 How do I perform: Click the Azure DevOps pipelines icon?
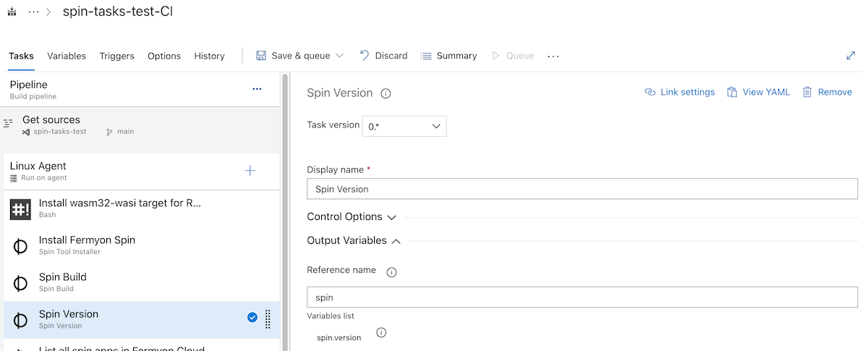tap(11, 12)
